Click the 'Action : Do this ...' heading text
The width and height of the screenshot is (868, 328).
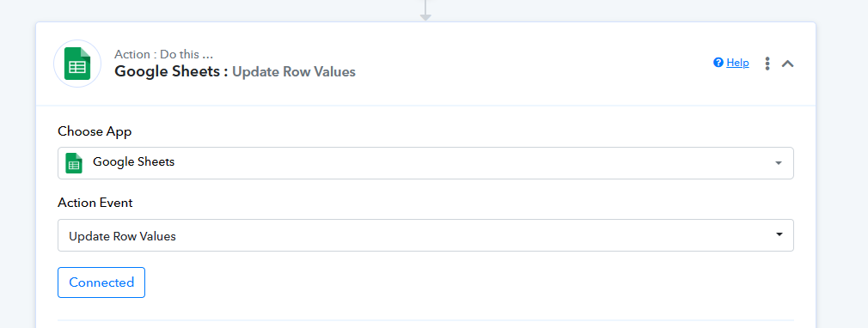click(x=164, y=54)
